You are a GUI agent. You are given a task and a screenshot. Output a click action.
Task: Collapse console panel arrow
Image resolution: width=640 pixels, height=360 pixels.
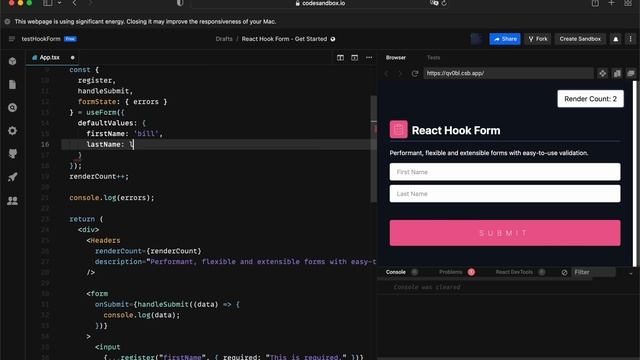[631, 273]
